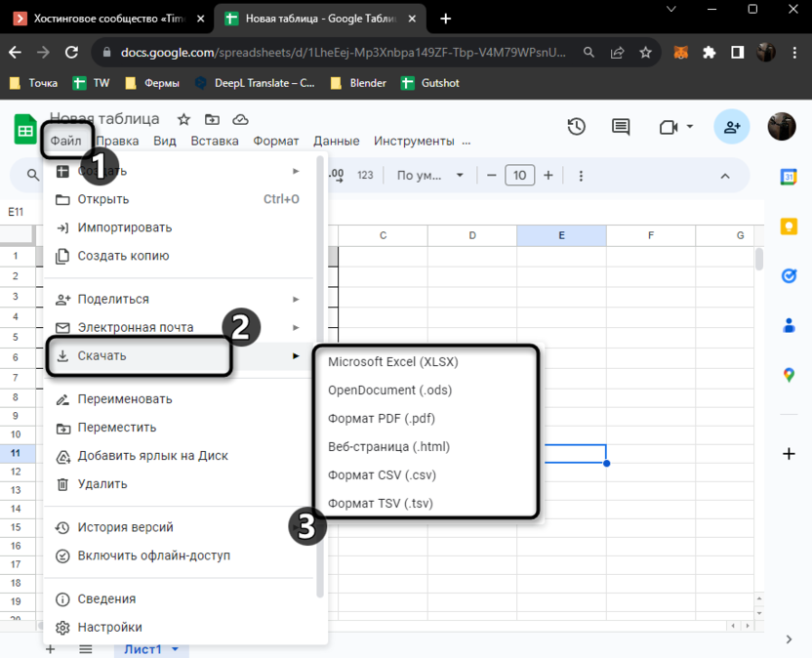Click the move to folder icon
The width and height of the screenshot is (812, 658).
(212, 119)
